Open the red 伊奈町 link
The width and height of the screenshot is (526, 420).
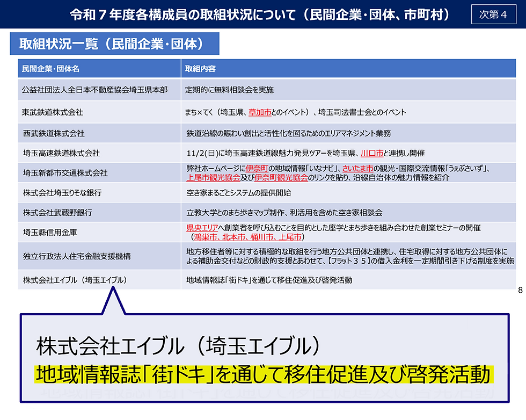[257, 169]
